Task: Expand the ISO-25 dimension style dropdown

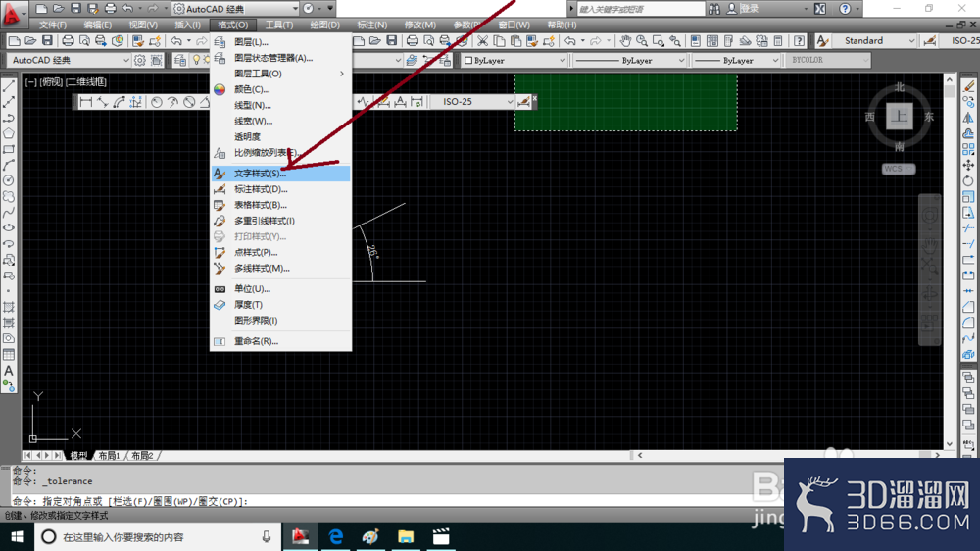Action: 510,102
